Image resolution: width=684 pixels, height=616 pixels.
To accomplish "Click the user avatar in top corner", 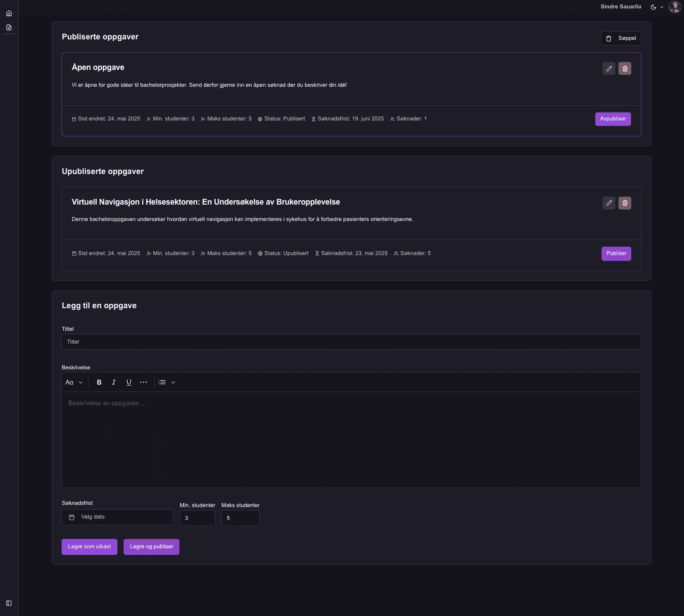I will coord(675,7).
